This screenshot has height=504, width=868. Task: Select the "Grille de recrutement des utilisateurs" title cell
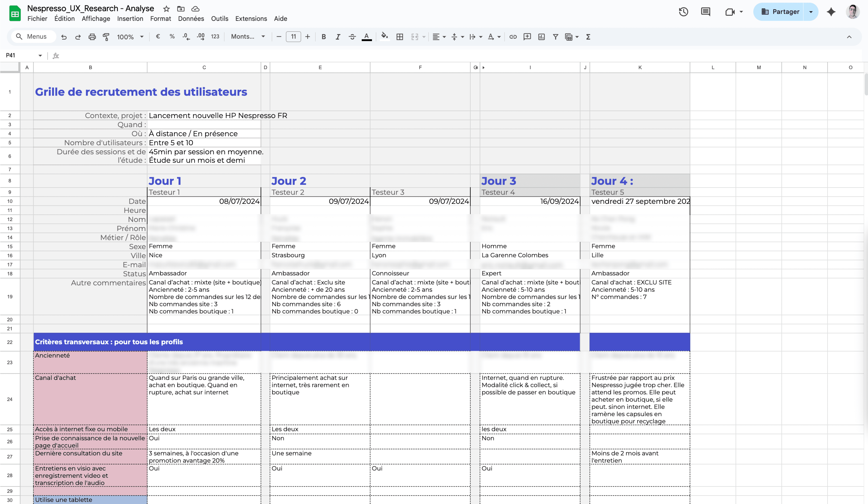pos(147,92)
